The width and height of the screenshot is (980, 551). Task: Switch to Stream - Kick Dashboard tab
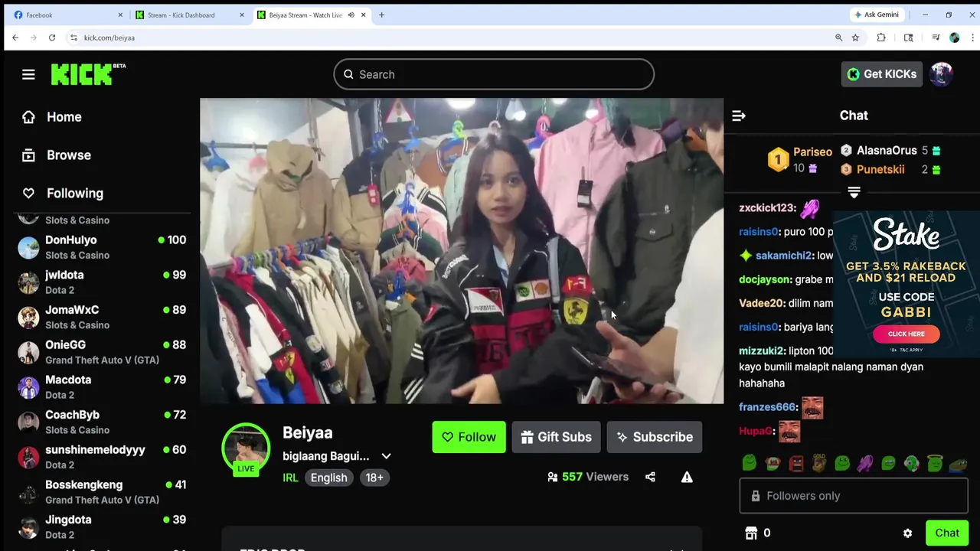click(190, 15)
